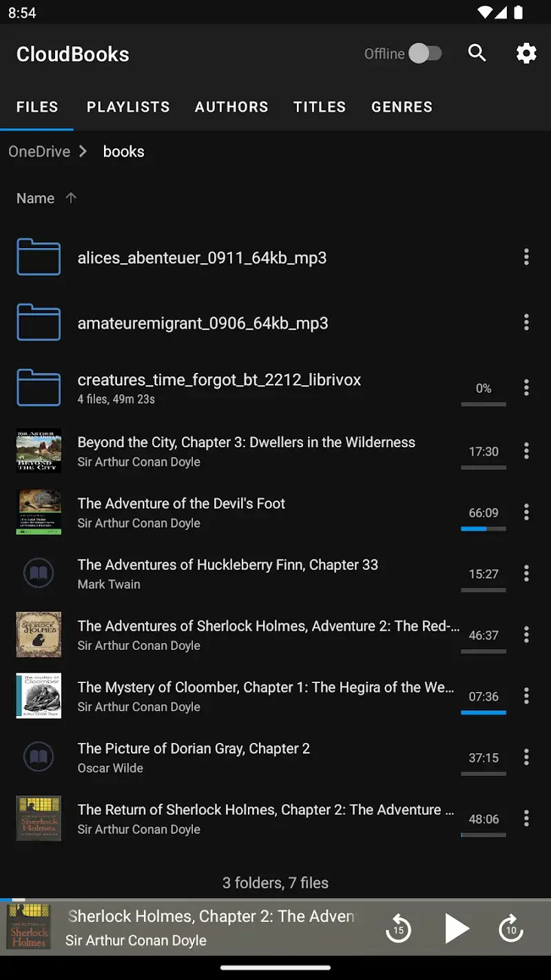The height and width of the screenshot is (980, 551).
Task: Open the books breadcrumb link
Action: [123, 151]
